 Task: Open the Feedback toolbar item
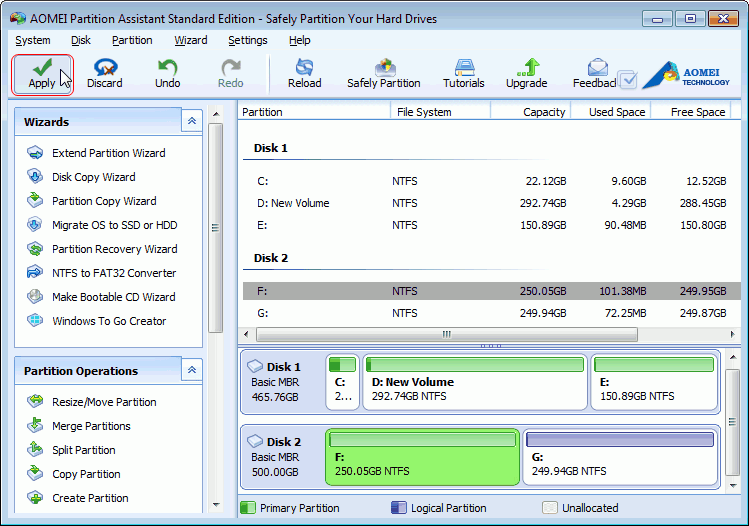click(x=594, y=74)
